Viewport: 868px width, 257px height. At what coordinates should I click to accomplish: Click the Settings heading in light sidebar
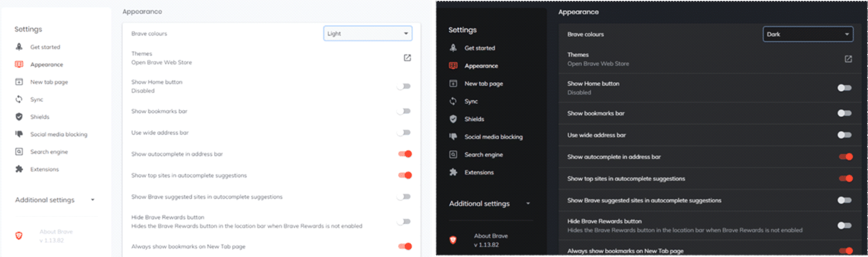28,29
